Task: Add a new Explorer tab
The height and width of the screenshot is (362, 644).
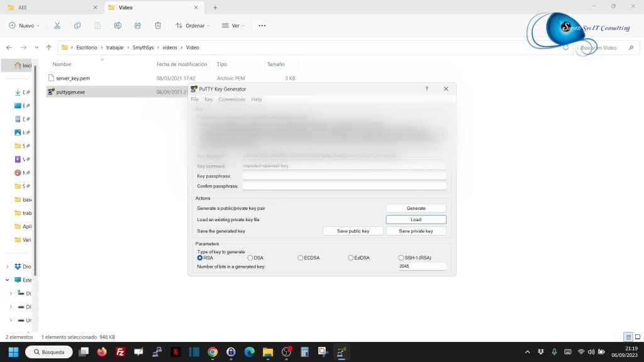Action: [215, 8]
